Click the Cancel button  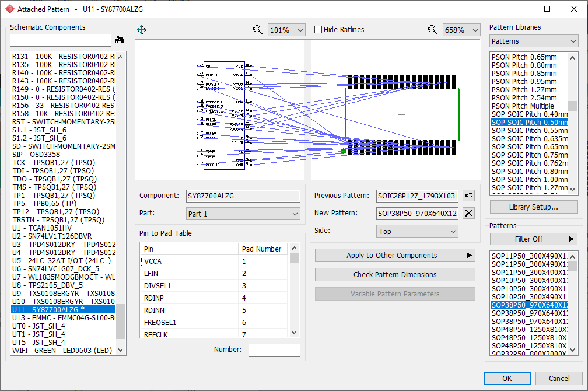tap(559, 379)
